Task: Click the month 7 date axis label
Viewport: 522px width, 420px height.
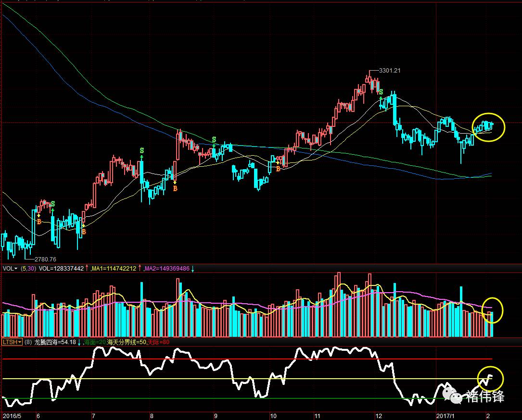Action: coord(93,416)
